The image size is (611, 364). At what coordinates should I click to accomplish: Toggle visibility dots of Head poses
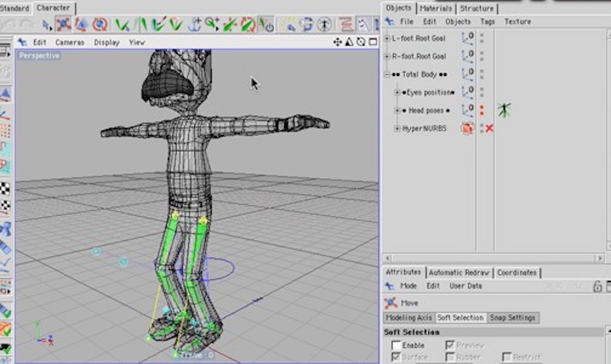point(482,110)
